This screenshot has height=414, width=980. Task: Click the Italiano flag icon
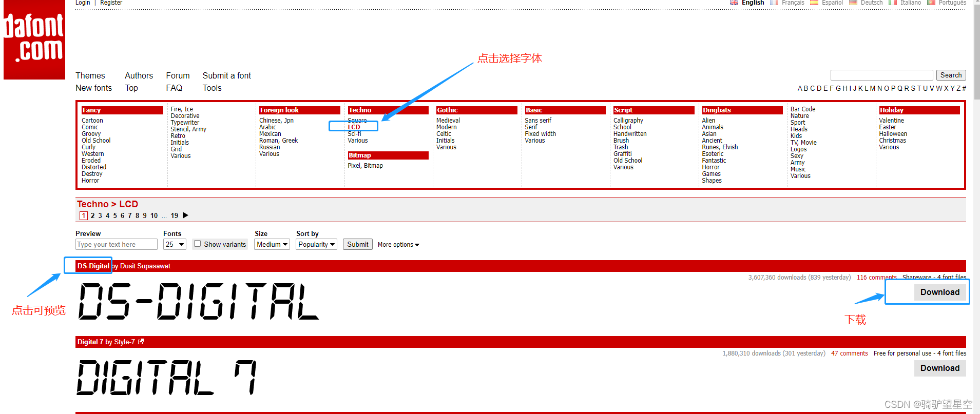pyautogui.click(x=893, y=3)
